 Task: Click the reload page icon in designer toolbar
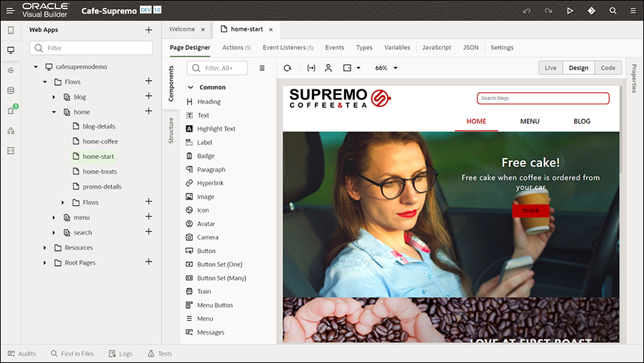[x=288, y=68]
